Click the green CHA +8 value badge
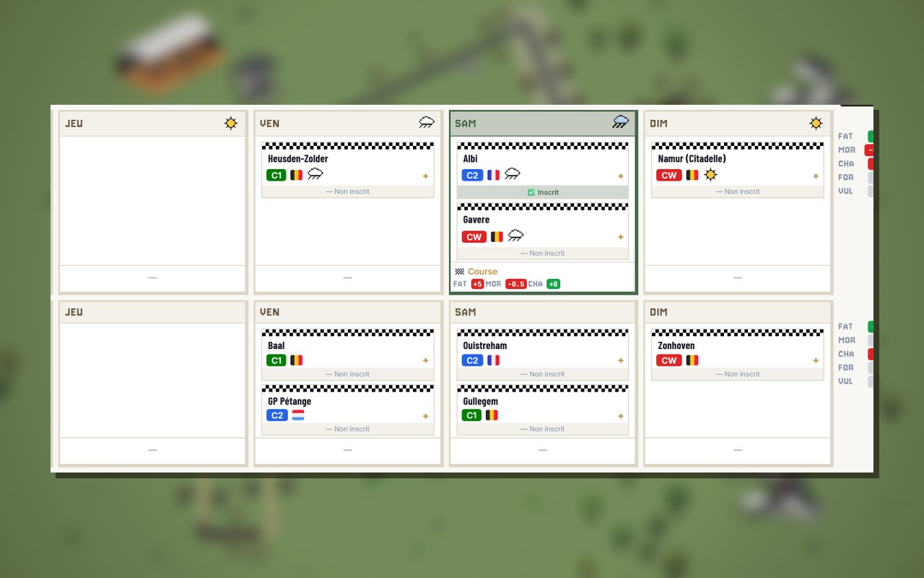The width and height of the screenshot is (924, 578). (x=553, y=284)
